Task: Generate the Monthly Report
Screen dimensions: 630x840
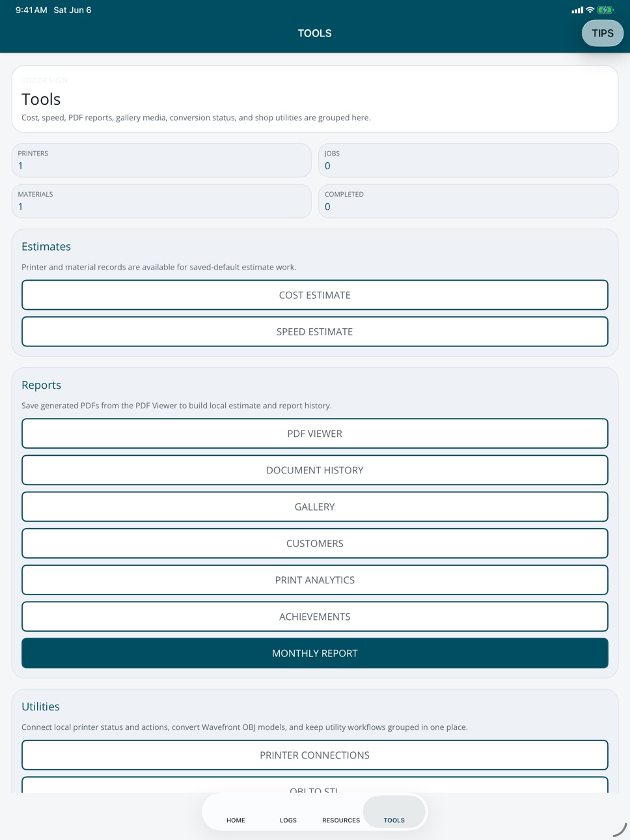Action: pyautogui.click(x=315, y=653)
